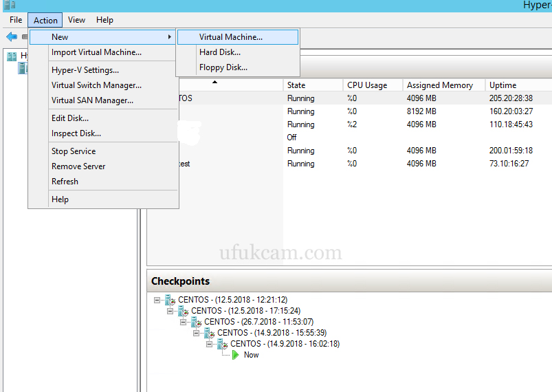Open the Help menu in the menu bar
The image size is (552, 392).
click(x=104, y=20)
